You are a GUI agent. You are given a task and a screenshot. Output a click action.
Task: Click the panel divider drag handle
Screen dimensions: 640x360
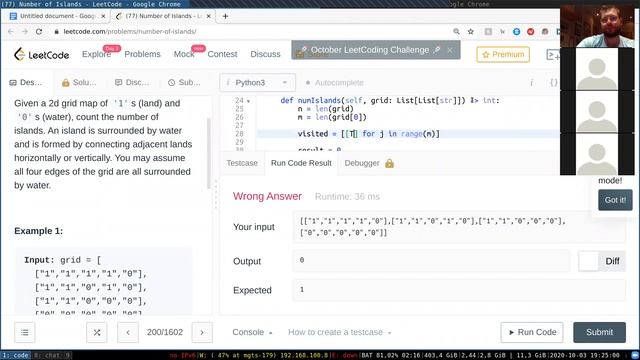tap(216, 194)
